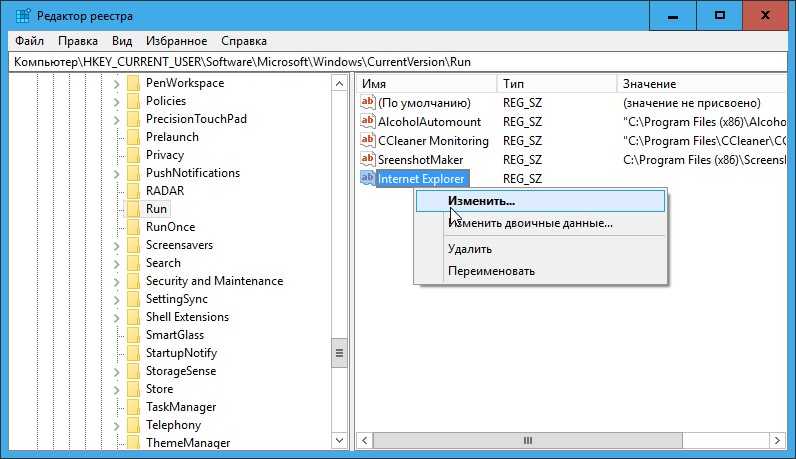Click REG_SZ type cell of Internet Explorer
The height and width of the screenshot is (459, 796).
tap(522, 179)
